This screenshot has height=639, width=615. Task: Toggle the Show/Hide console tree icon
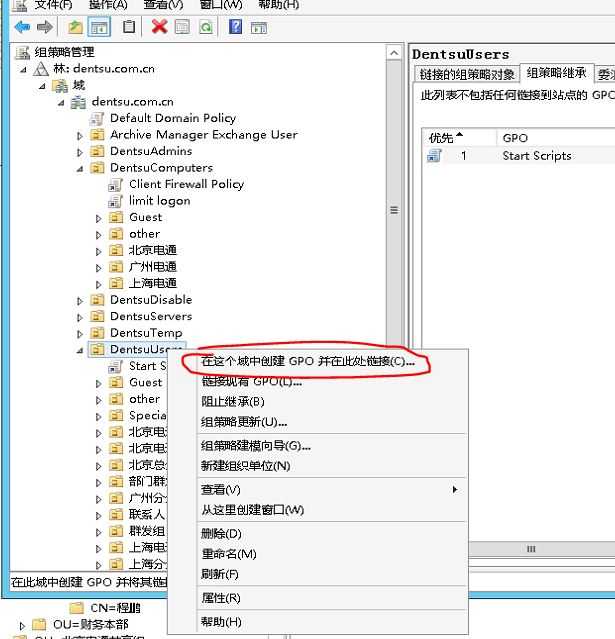pyautogui.click(x=99, y=27)
